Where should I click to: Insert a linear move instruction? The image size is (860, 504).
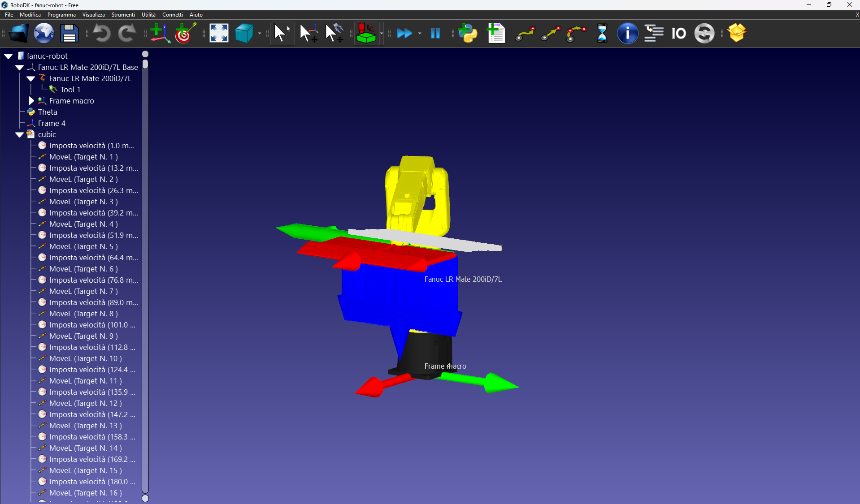551,33
